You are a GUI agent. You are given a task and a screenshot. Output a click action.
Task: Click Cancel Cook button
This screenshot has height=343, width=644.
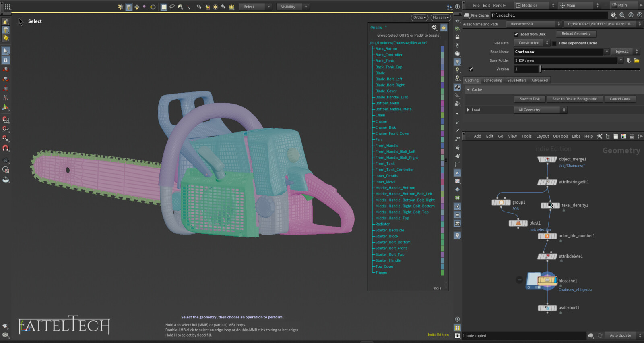[620, 99]
